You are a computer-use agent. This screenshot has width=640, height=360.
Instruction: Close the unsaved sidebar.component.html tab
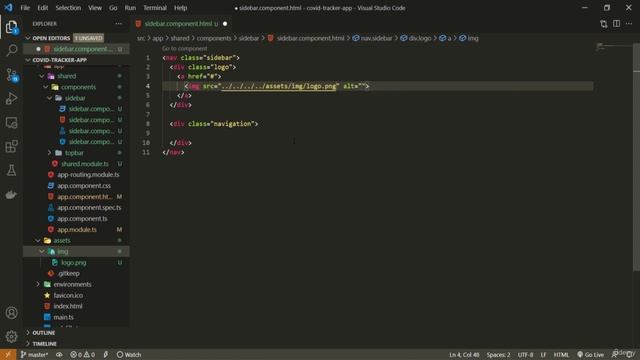click(225, 24)
